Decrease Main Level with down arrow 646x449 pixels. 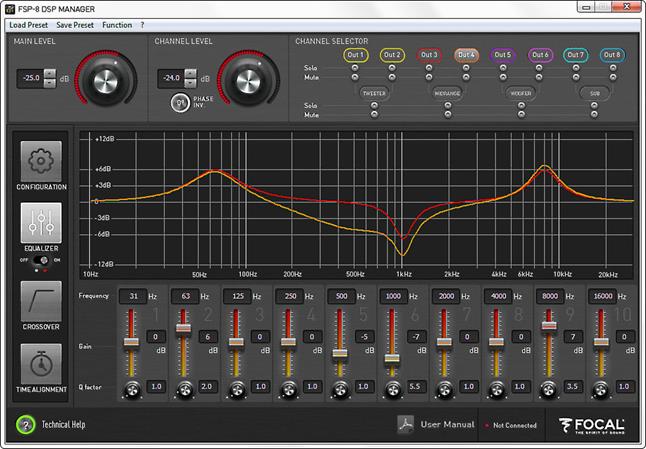click(50, 83)
